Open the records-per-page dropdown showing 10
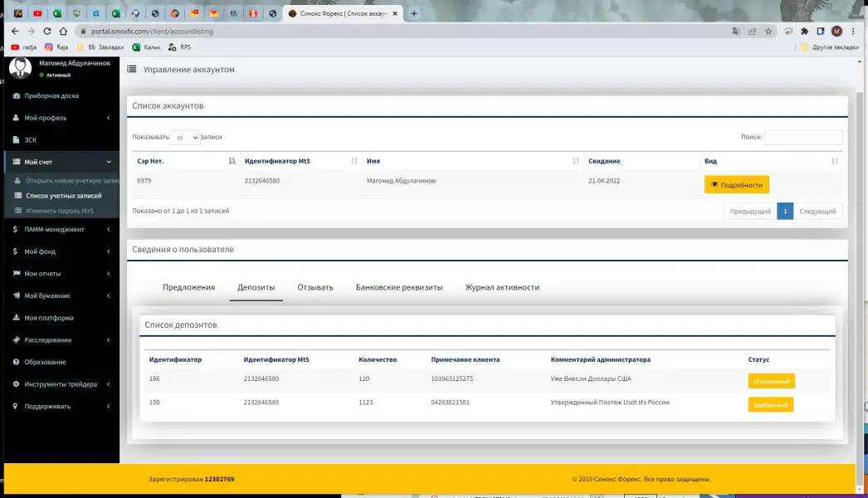This screenshot has height=498, width=868. (184, 137)
